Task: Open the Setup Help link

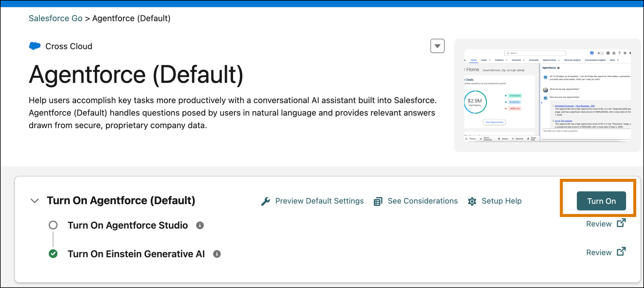Action: coord(502,201)
